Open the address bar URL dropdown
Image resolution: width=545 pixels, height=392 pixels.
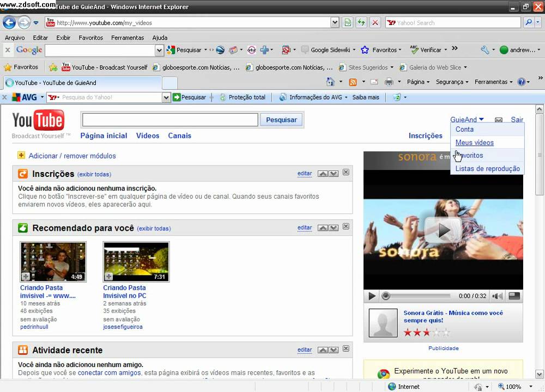tap(335, 23)
